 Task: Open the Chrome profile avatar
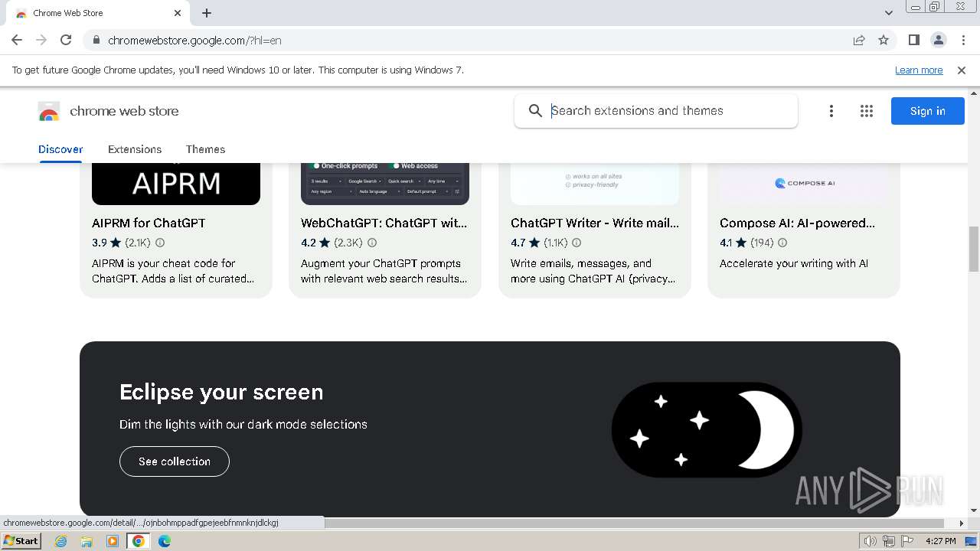[x=939, y=41]
